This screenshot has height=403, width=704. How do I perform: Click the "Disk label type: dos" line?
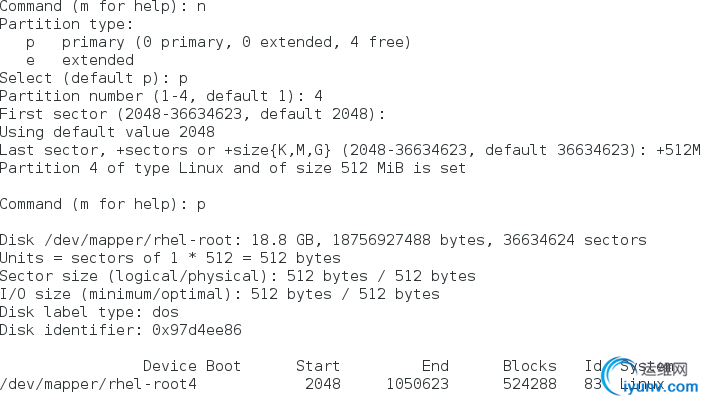88,312
